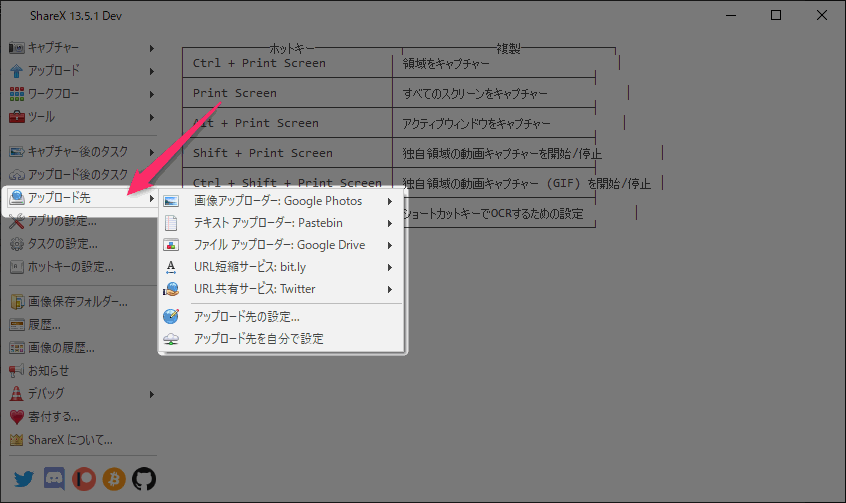Expand the デバッグ submenu arrow

point(152,395)
